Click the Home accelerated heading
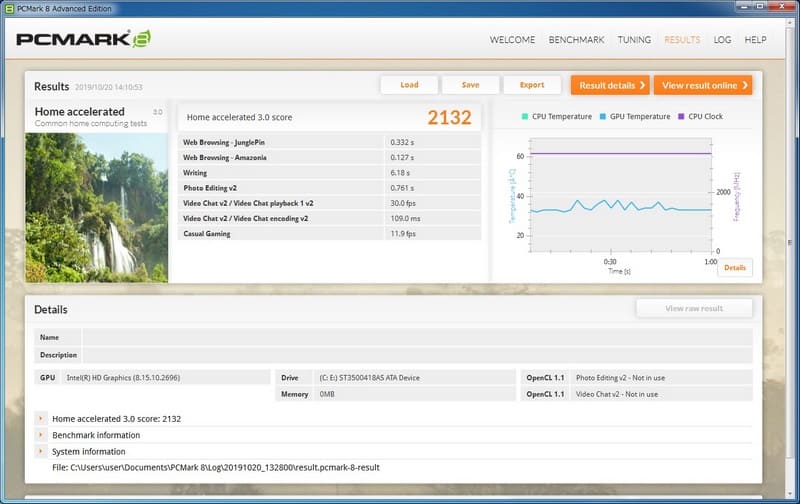The image size is (800, 504). tap(80, 111)
